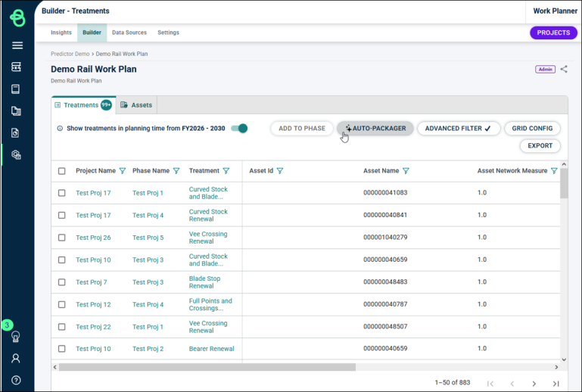The height and width of the screenshot is (392, 582).
Task: Check the select-all header checkbox
Action: (61, 171)
